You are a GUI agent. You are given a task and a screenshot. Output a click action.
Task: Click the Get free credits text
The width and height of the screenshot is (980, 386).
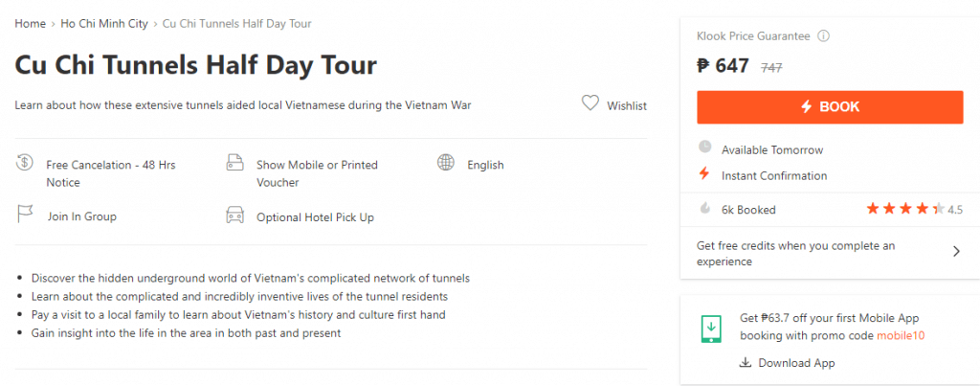[x=795, y=254]
